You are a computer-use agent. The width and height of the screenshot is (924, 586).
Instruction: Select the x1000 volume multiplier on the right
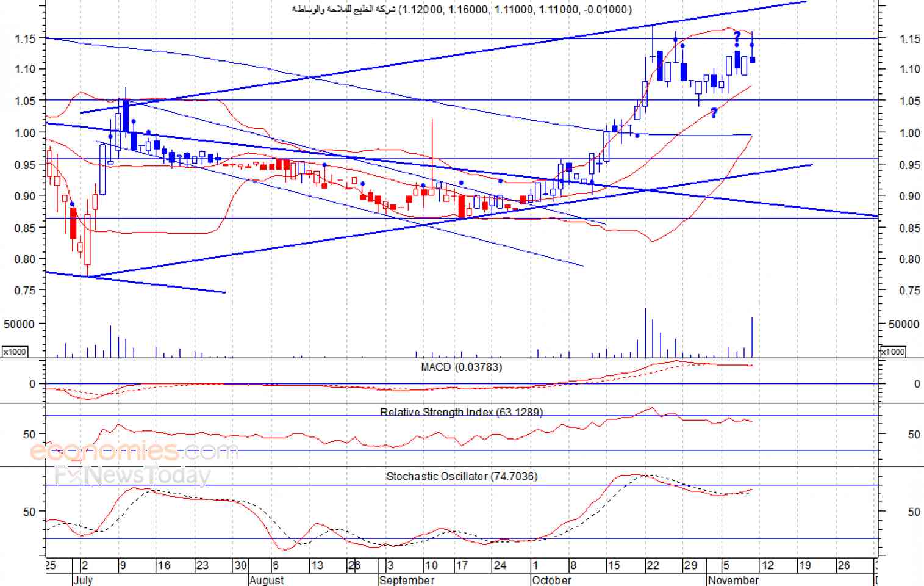[893, 352]
